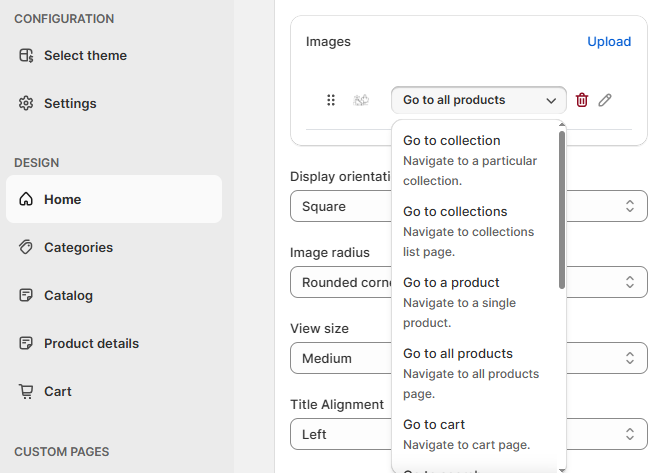Screen dimensions: 662x473
Task: Edit image with the pencil icon
Action: 605,100
